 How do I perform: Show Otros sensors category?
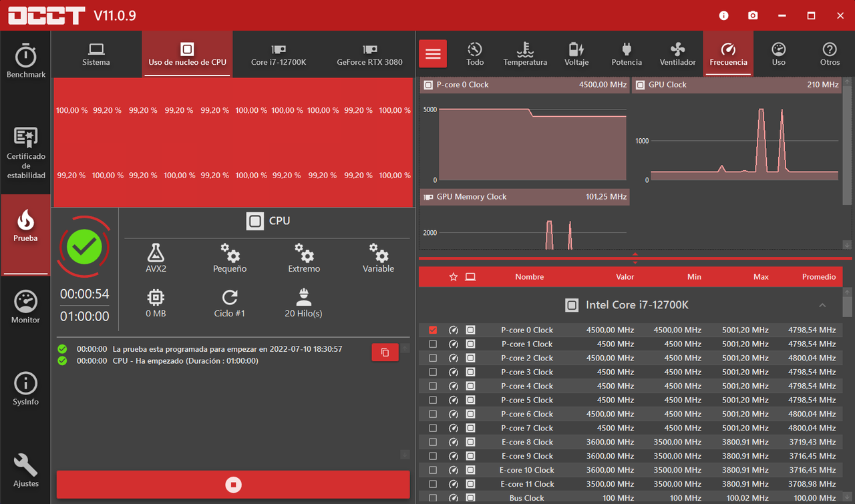click(x=830, y=54)
